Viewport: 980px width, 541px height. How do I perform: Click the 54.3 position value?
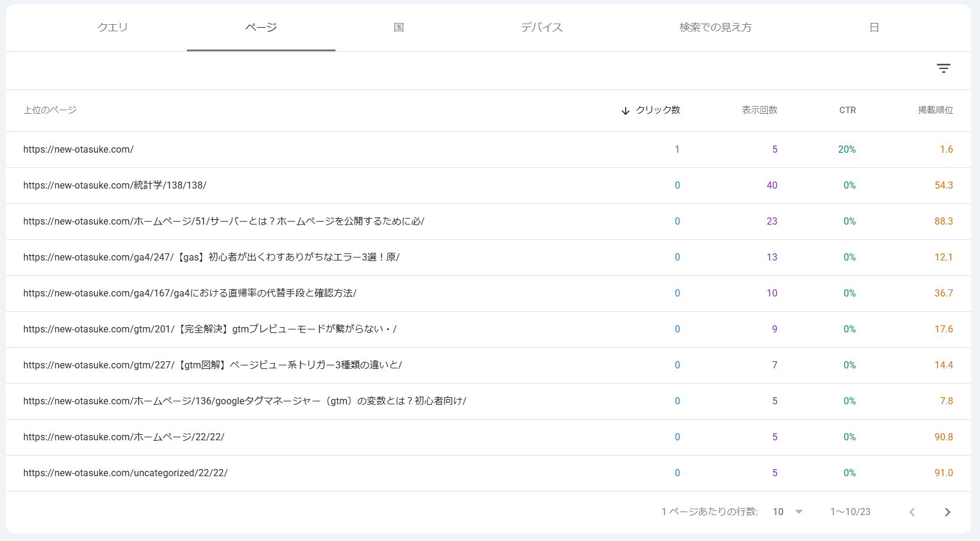[x=943, y=186]
